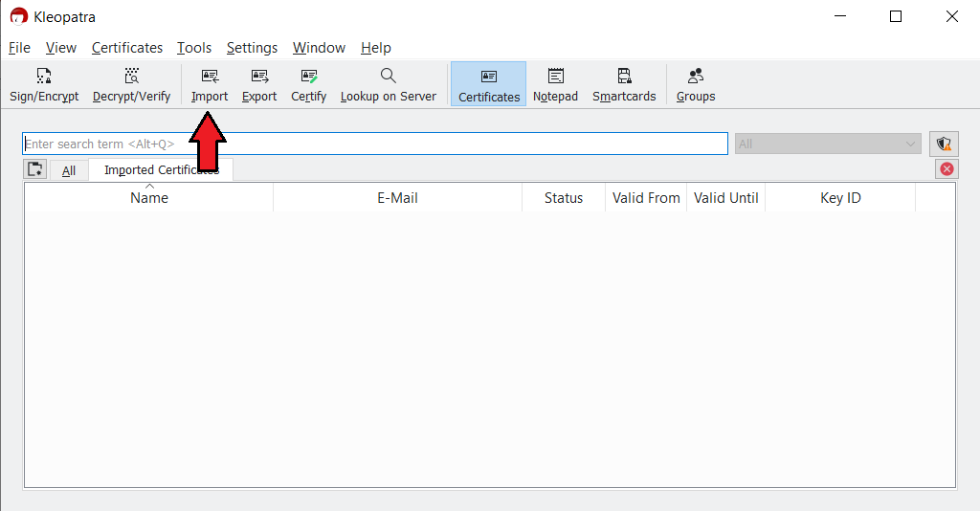Screen dimensions: 980x511
Task: Sort by the E-Mail column header
Action: pyautogui.click(x=397, y=197)
